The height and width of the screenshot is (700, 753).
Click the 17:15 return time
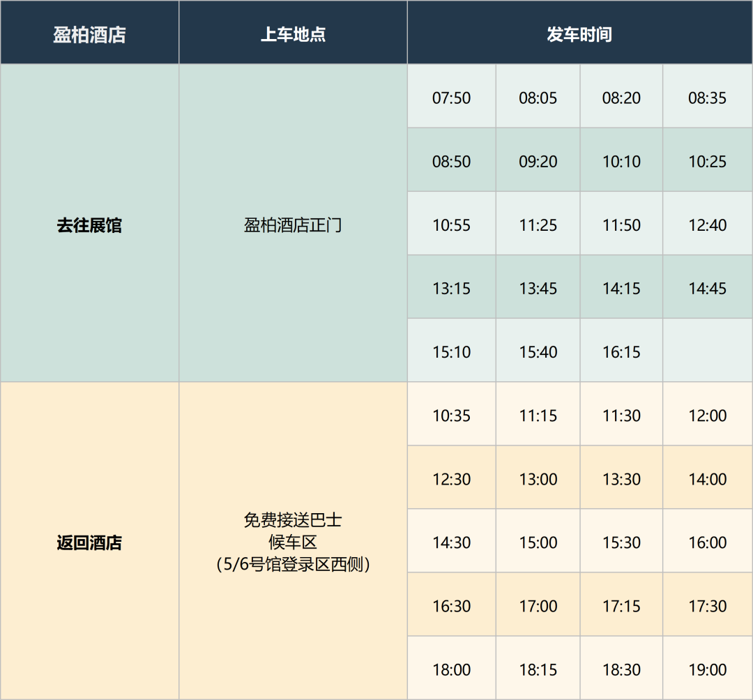click(621, 604)
